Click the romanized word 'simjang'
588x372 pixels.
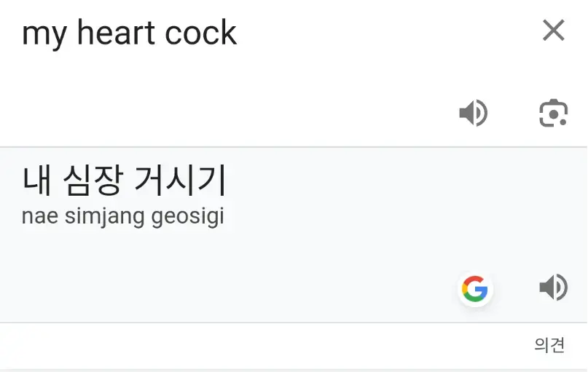105,217
